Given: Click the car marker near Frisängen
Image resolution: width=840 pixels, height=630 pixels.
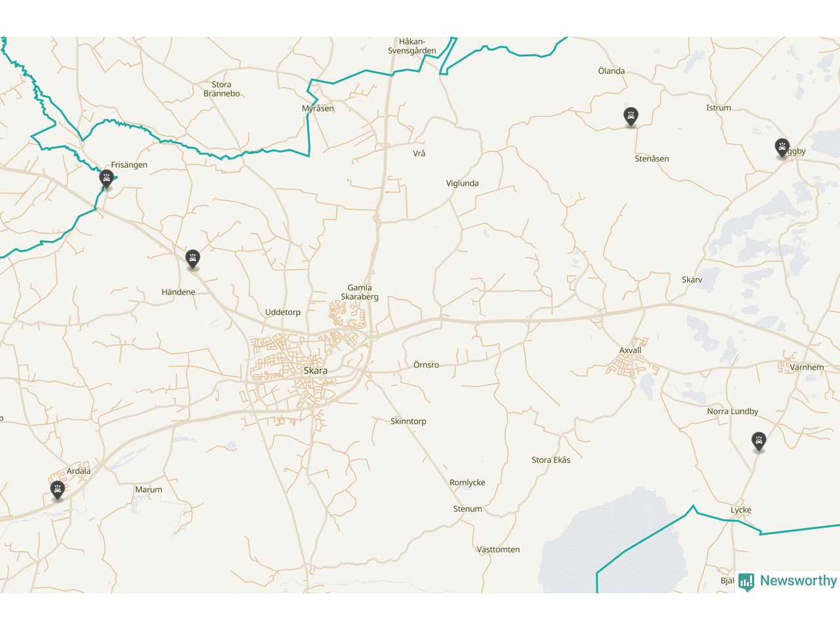Looking at the screenshot, I should click(x=106, y=178).
